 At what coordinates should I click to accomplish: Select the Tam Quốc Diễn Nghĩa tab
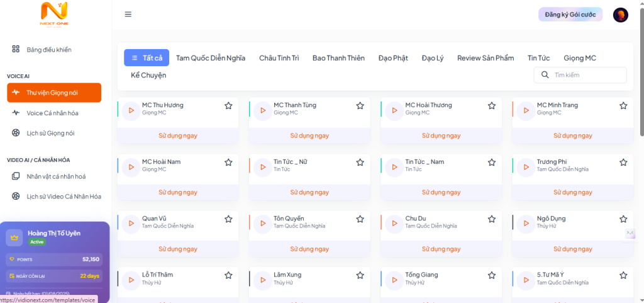click(x=211, y=58)
